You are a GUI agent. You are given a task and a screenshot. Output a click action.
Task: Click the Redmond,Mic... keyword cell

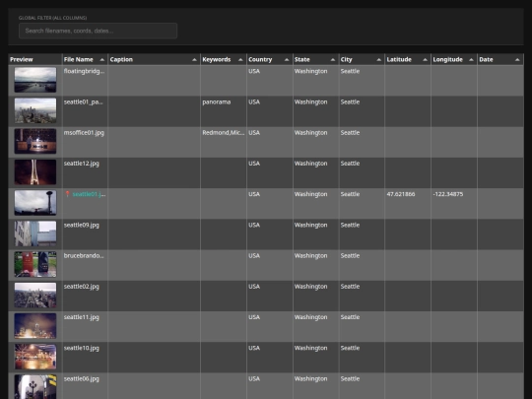click(224, 133)
